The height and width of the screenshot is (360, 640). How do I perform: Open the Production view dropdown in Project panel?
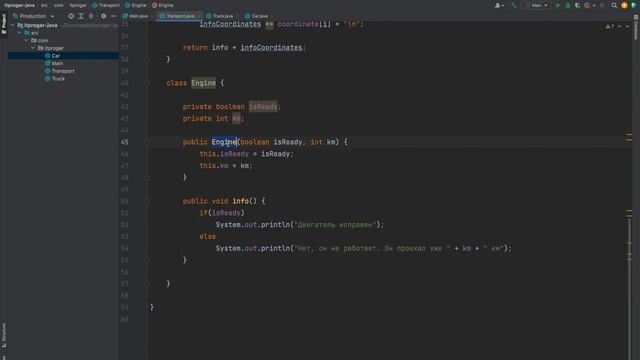(33, 16)
